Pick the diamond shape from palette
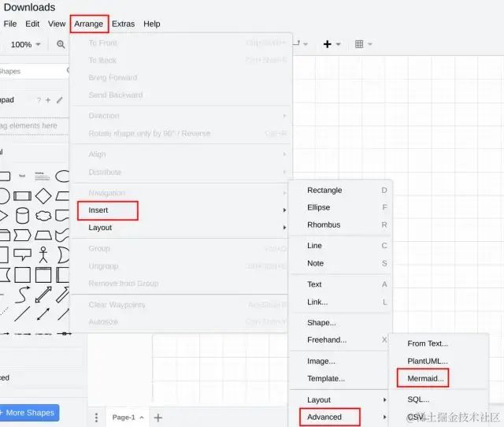 click(x=43, y=195)
